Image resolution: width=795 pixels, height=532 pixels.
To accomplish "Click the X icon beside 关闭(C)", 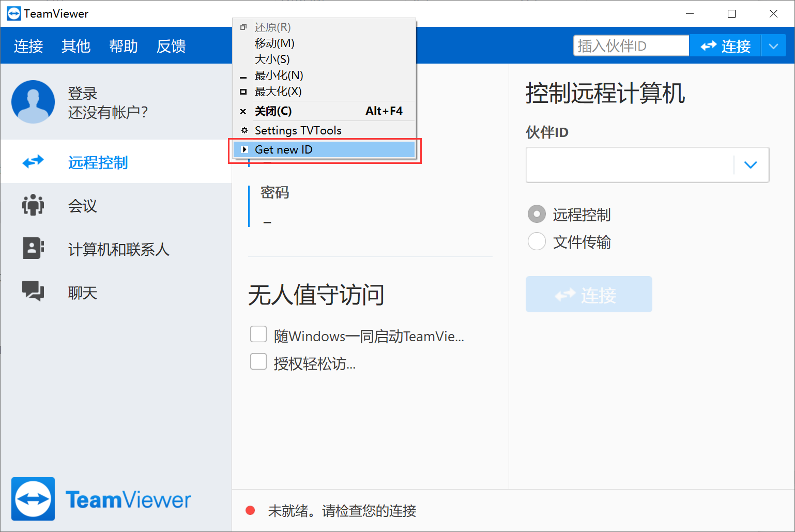I will (x=243, y=111).
